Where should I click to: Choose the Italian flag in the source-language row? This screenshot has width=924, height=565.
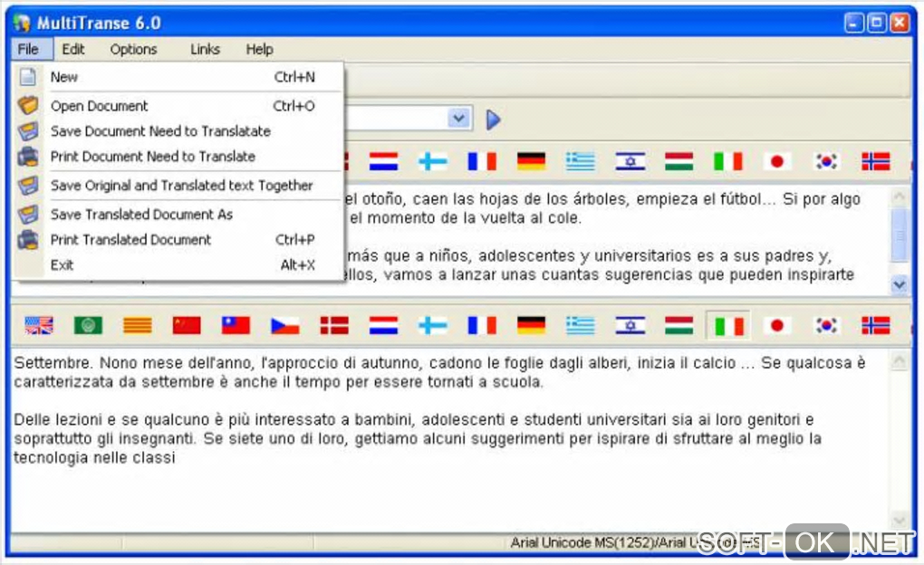[728, 161]
